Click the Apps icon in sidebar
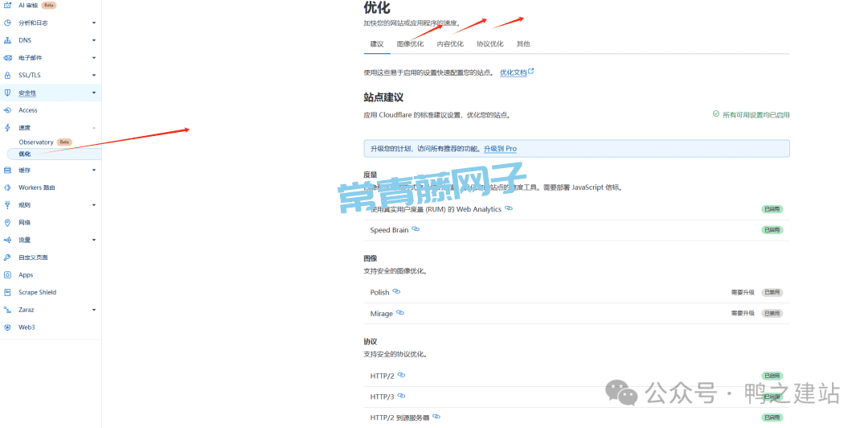Image resolution: width=868 pixels, height=428 pixels. coord(7,275)
